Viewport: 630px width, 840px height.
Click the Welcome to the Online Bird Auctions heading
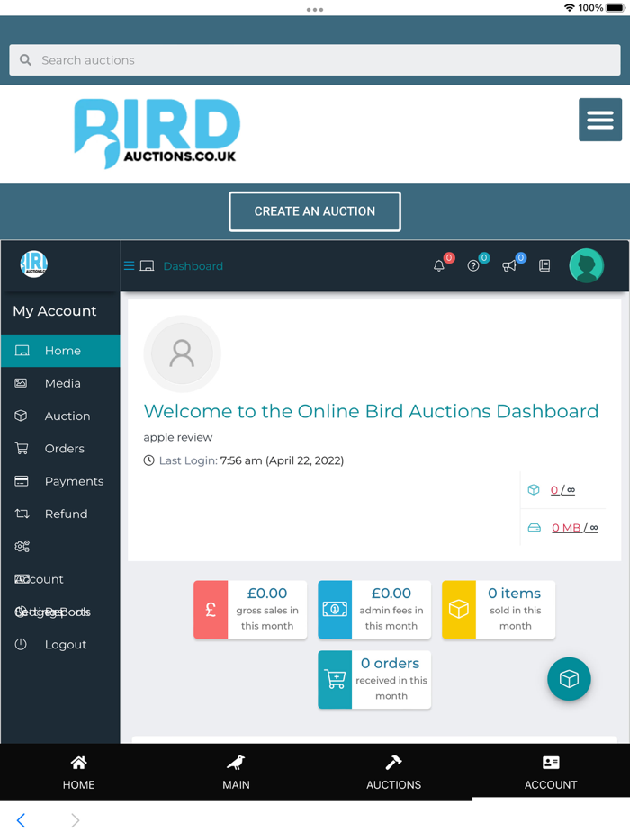(371, 411)
